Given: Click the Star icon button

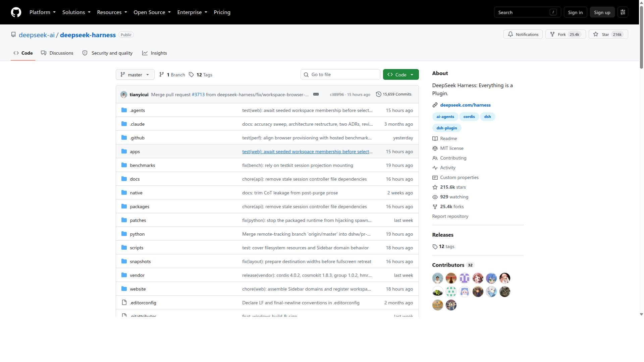Looking at the screenshot, I should coord(608,35).
